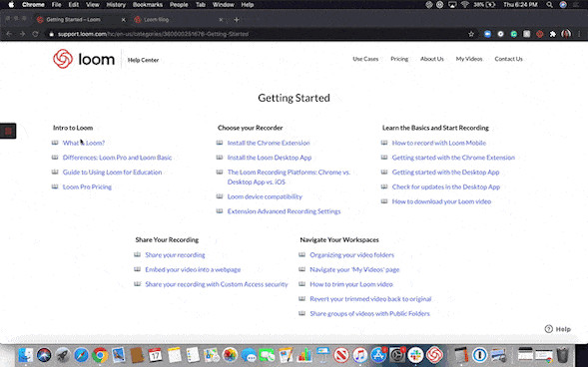The height and width of the screenshot is (367, 588).
Task: Open Chrome's three-dot menu
Action: tap(579, 34)
